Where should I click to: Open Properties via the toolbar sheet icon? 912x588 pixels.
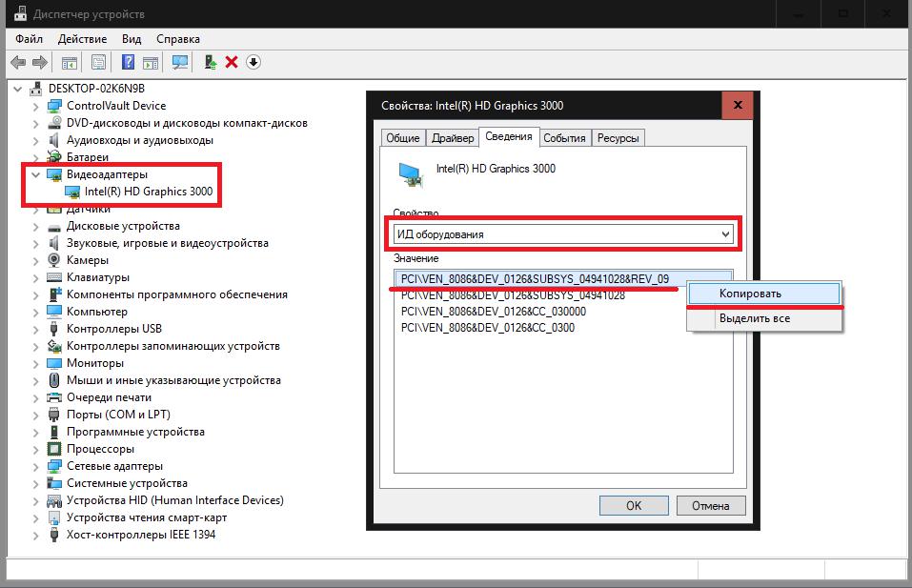(98, 62)
